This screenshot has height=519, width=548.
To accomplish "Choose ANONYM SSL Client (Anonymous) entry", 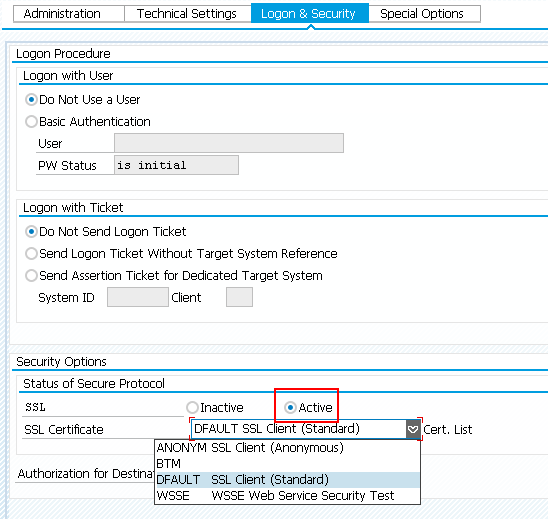I will pyautogui.click(x=287, y=448).
